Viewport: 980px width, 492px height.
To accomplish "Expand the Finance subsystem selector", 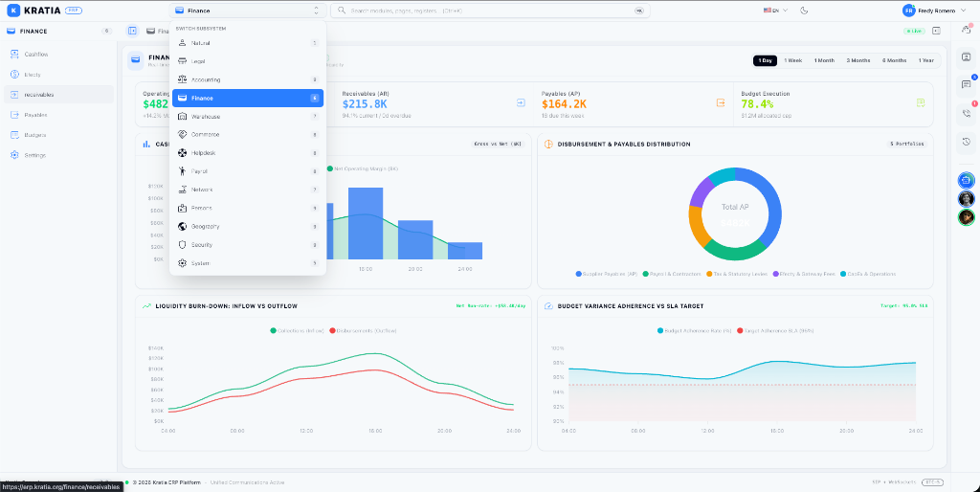I will [x=248, y=11].
